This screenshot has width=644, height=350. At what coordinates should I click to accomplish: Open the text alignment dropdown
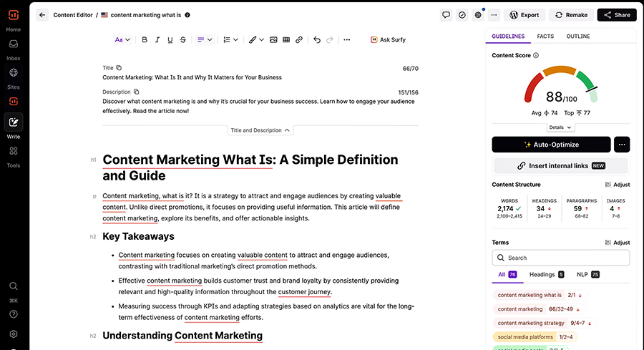205,40
